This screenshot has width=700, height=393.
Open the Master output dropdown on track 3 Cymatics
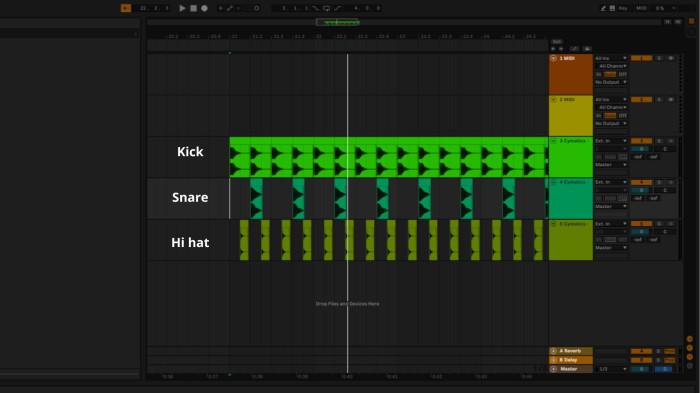click(611, 165)
